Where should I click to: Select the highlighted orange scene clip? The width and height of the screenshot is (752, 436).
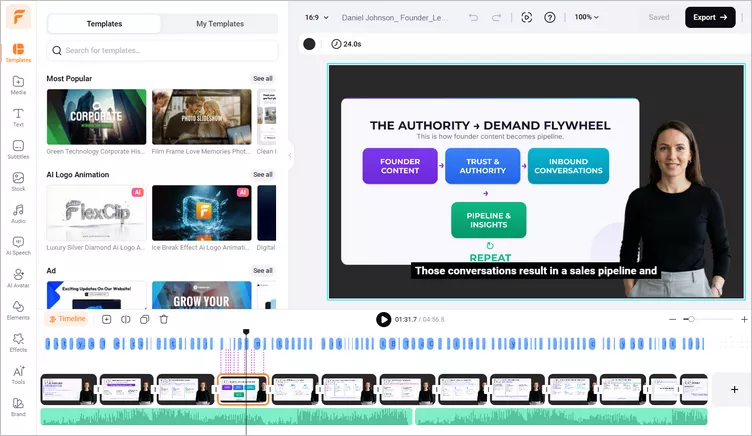tap(243, 389)
